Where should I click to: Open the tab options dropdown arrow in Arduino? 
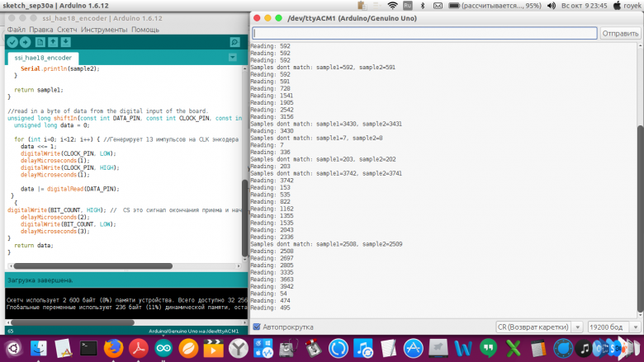233,58
